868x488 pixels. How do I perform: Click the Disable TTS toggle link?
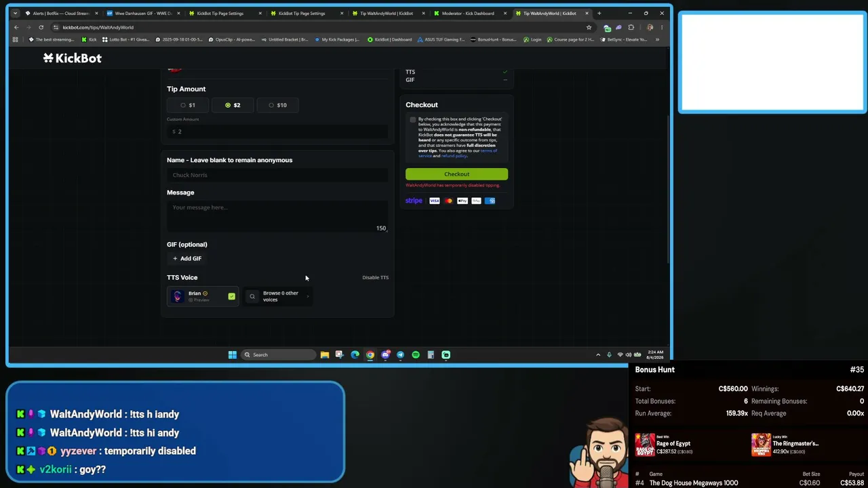[375, 277]
